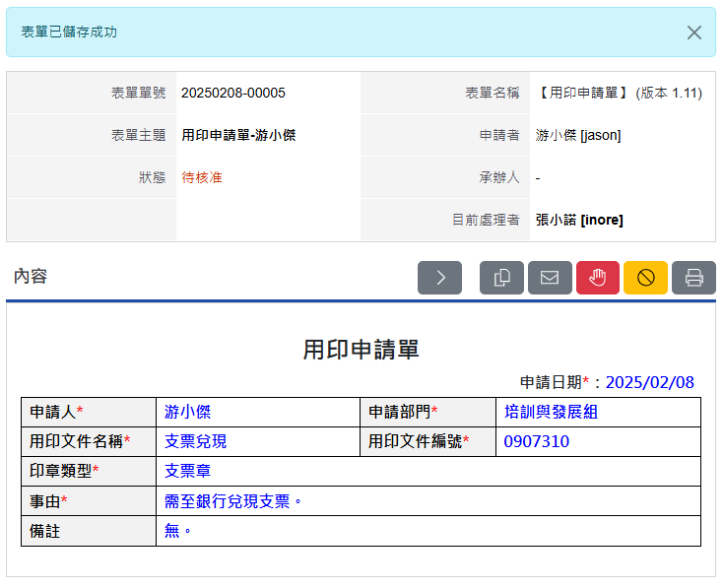
Task: Click the application date 2025/02/08
Action: point(649,382)
